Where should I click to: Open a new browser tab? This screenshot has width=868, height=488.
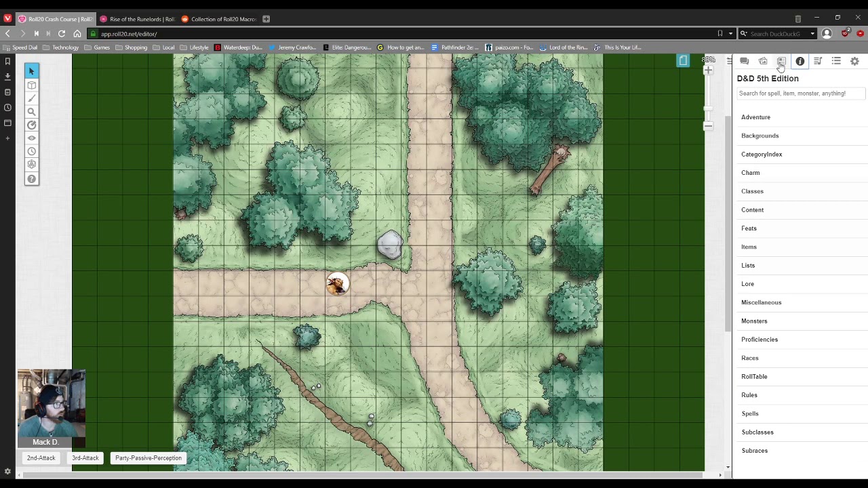pos(266,19)
